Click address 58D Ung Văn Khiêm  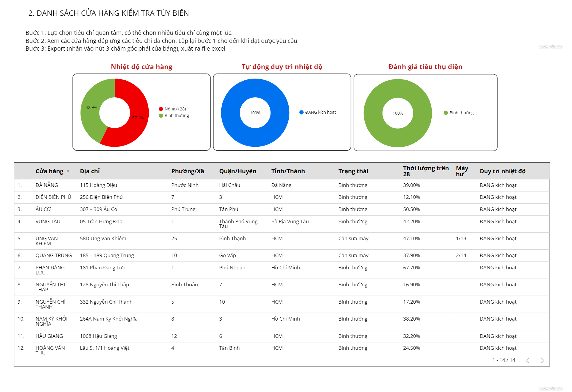(103, 238)
